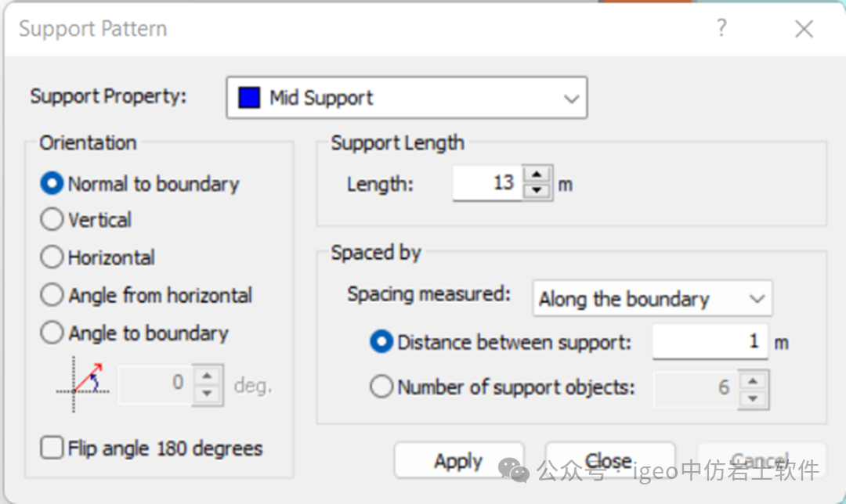Select Angle to boundary option
The image size is (846, 504).
(52, 333)
